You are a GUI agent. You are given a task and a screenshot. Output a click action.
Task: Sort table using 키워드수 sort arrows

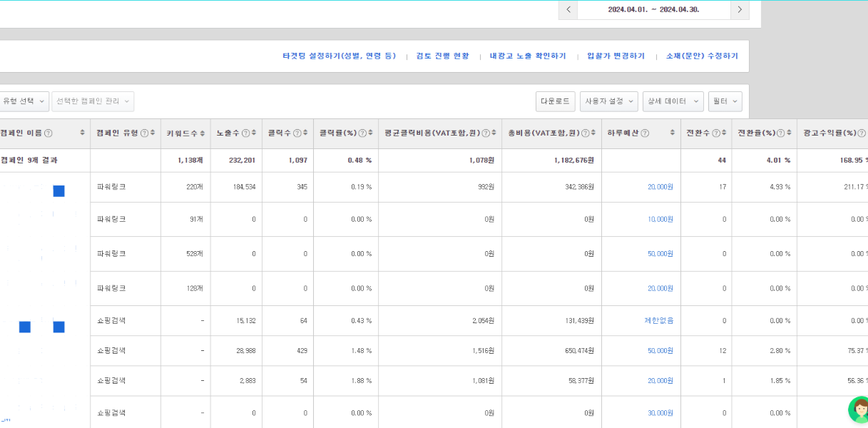[203, 133]
